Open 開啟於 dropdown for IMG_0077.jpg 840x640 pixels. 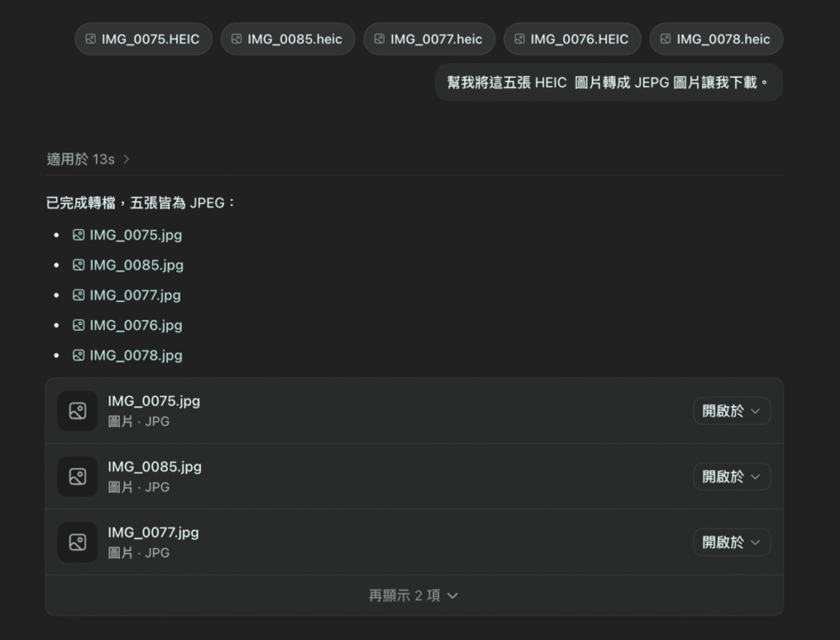click(732, 542)
